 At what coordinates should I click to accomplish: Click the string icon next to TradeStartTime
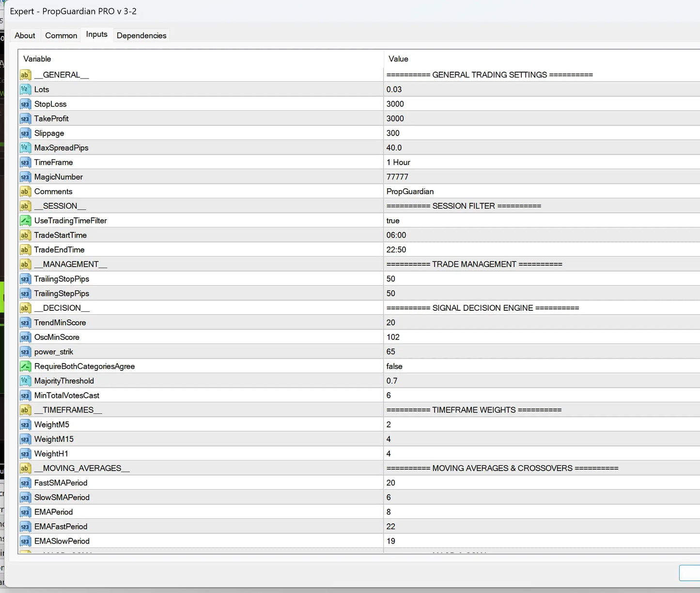[25, 235]
